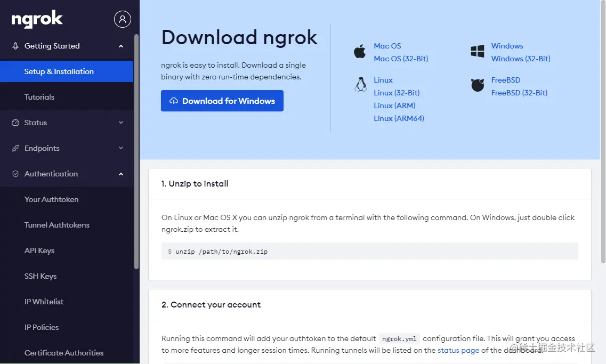The image size is (606, 364).
Task: Download the Linux (ARM64) build
Action: (x=399, y=118)
